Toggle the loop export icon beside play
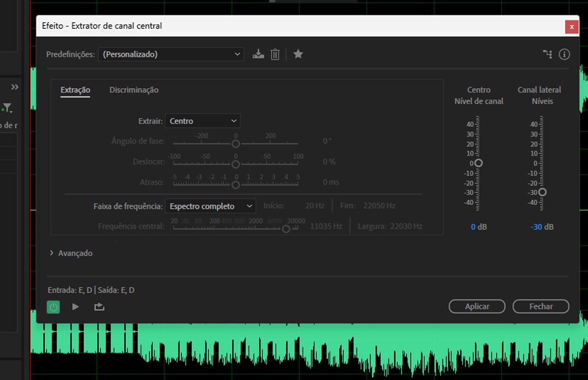Screen dimensions: 588x380 100,307
